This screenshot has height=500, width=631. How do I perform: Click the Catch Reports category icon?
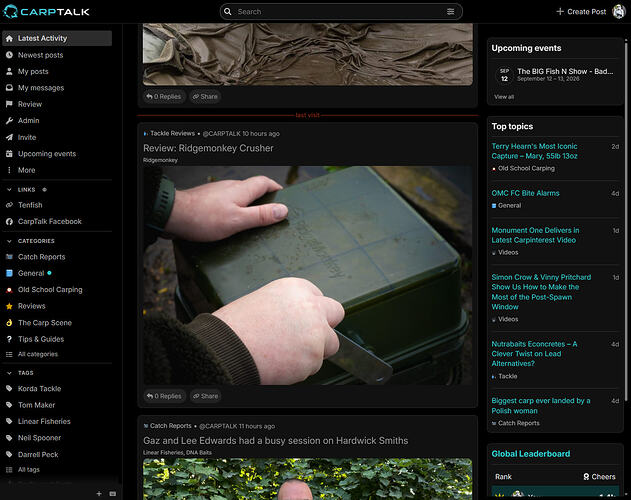(x=9, y=257)
